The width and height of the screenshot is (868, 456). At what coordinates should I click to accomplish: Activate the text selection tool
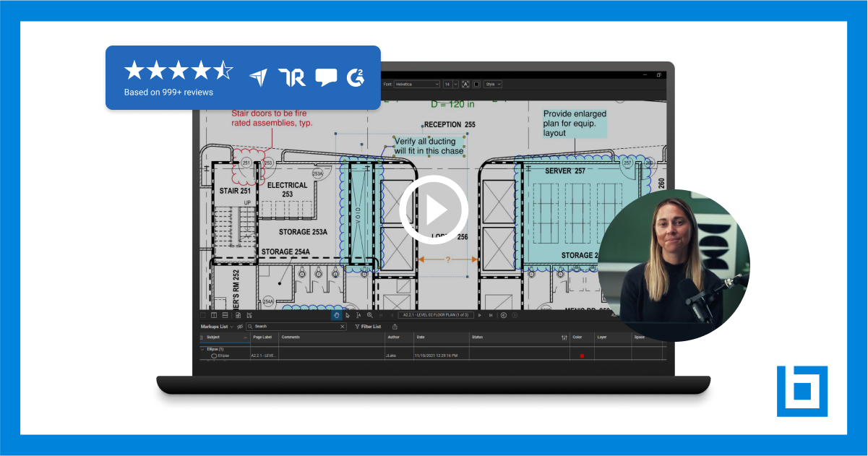coord(358,315)
